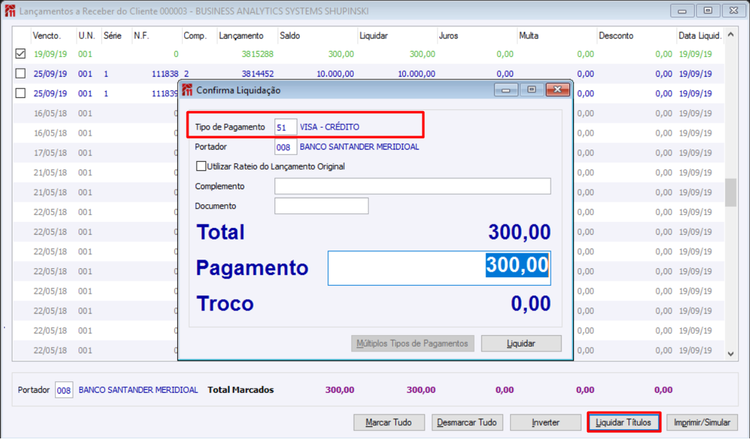The width and height of the screenshot is (750, 439).
Task: Click the Liquidar button in dialog
Action: pos(521,343)
